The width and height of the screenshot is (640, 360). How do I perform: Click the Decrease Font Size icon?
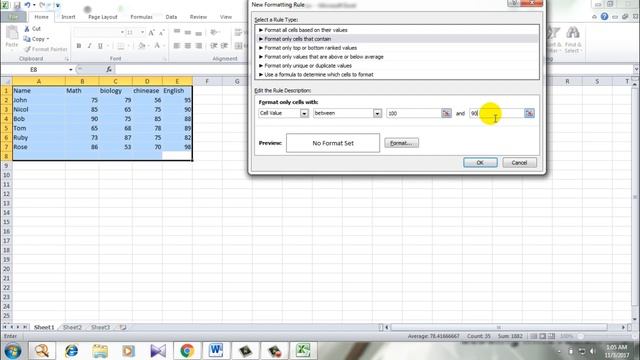point(162,33)
